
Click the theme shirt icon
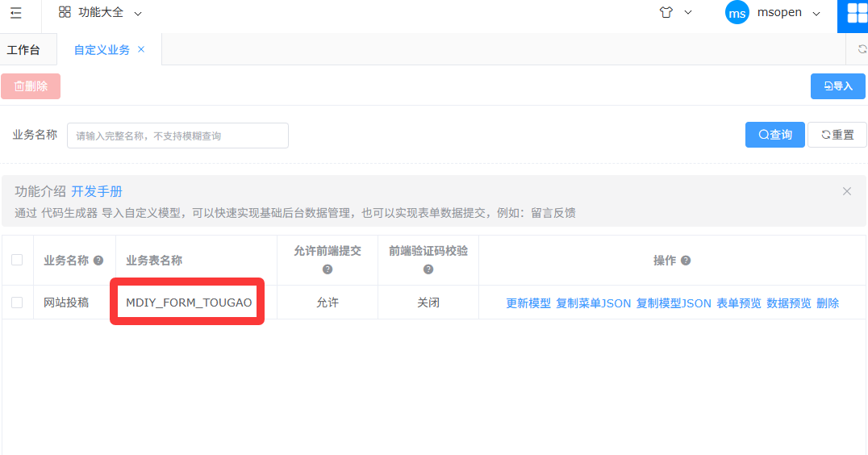666,13
